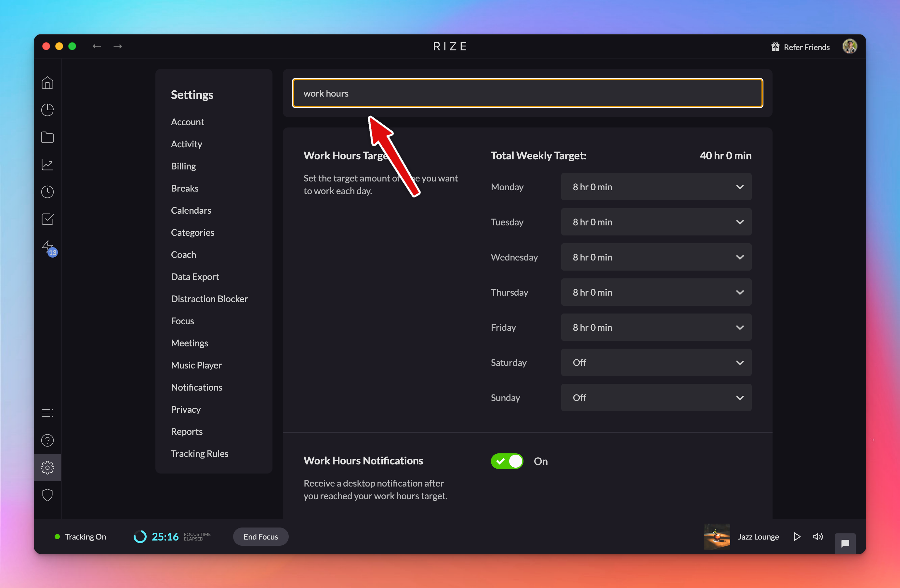The image size is (900, 588).
Task: Open Categories settings section
Action: (x=192, y=233)
